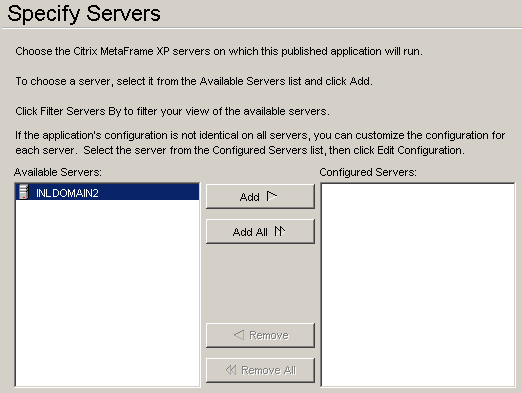Click the greyed-out Remove All button
This screenshot has height=393, width=522.
pos(260,370)
